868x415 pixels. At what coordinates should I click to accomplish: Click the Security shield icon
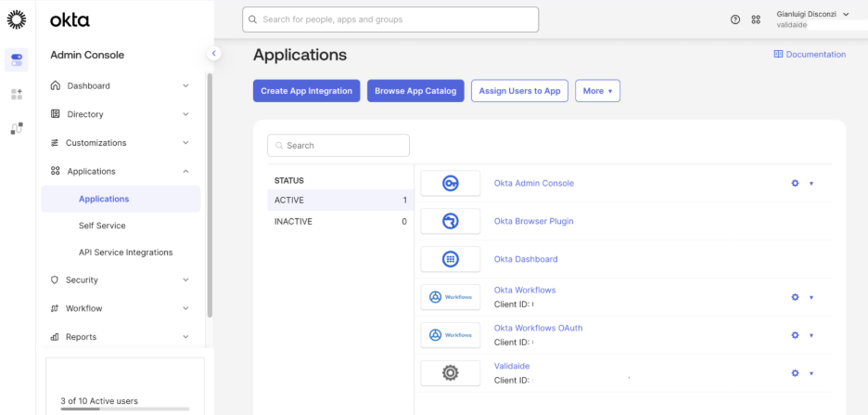pyautogui.click(x=54, y=279)
